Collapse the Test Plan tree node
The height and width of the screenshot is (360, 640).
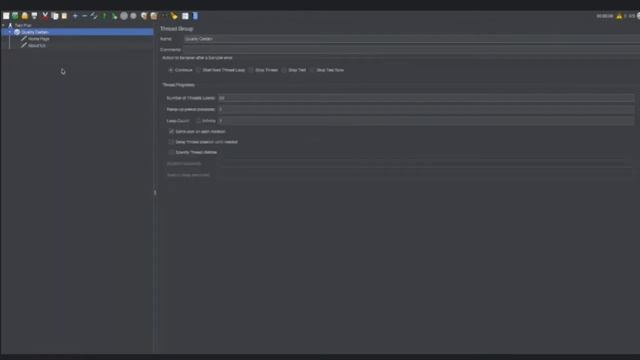[3, 25]
